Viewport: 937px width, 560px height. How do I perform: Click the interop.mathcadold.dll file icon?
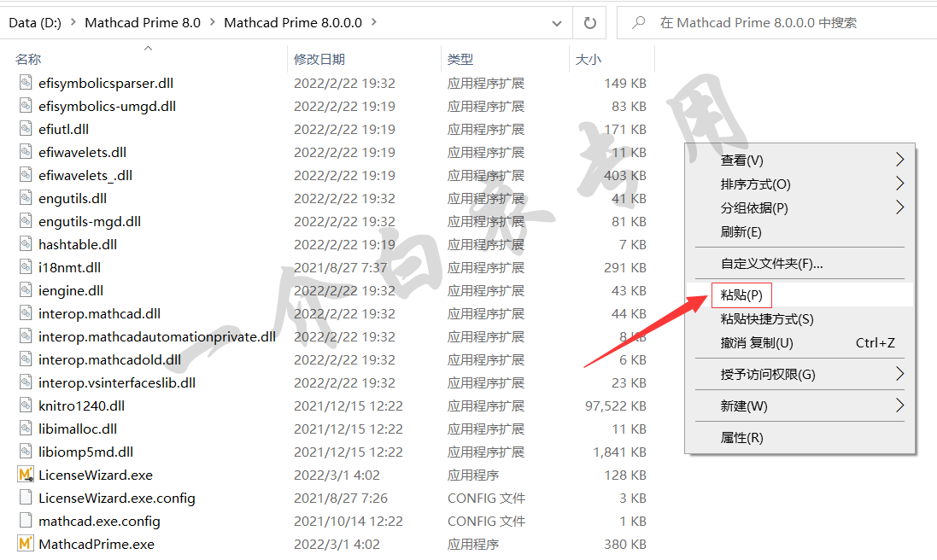pyautogui.click(x=26, y=359)
